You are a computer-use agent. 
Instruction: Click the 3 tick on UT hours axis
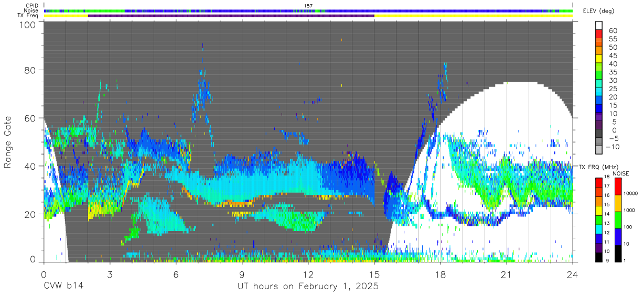110,273
